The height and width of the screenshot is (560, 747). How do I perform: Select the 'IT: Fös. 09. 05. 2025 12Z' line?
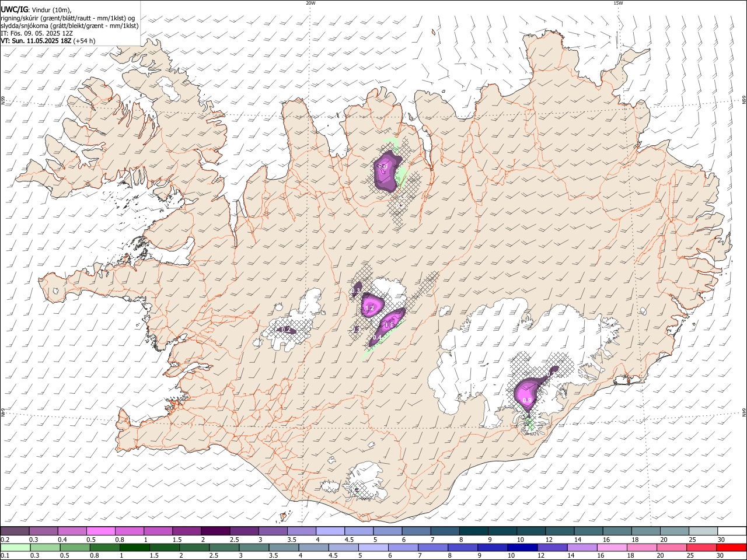[37, 33]
